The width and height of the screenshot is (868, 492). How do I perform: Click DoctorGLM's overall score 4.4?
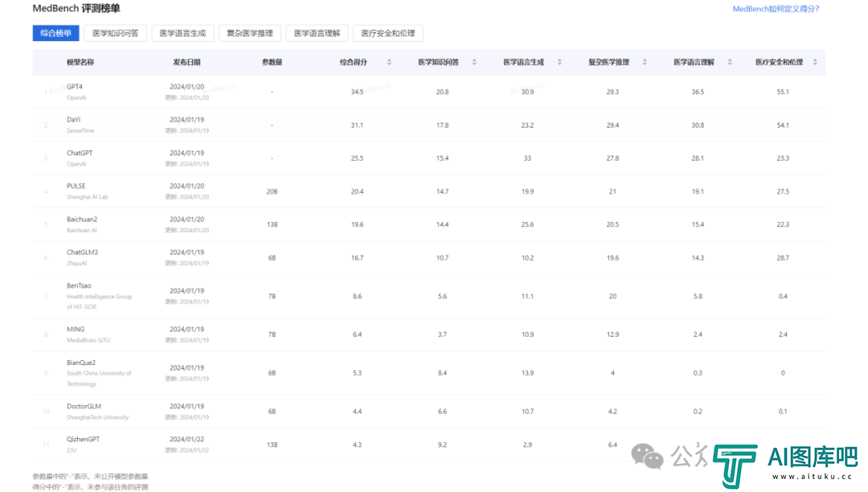point(357,412)
